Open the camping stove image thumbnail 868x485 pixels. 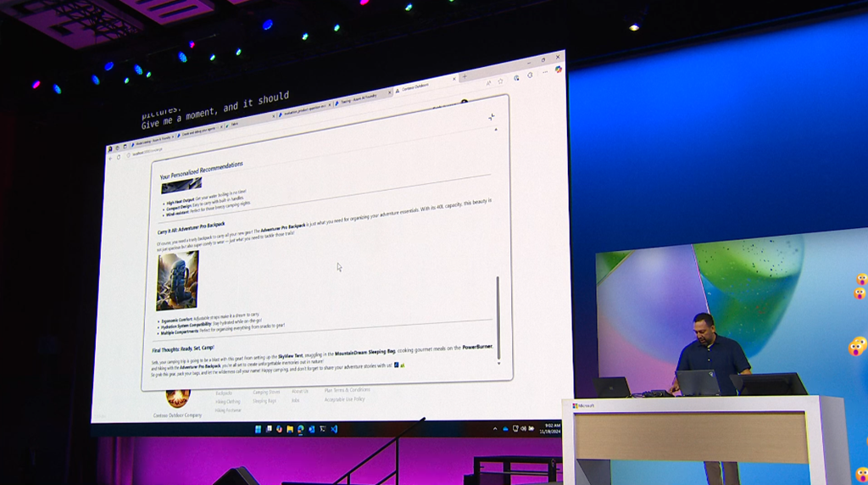181,185
